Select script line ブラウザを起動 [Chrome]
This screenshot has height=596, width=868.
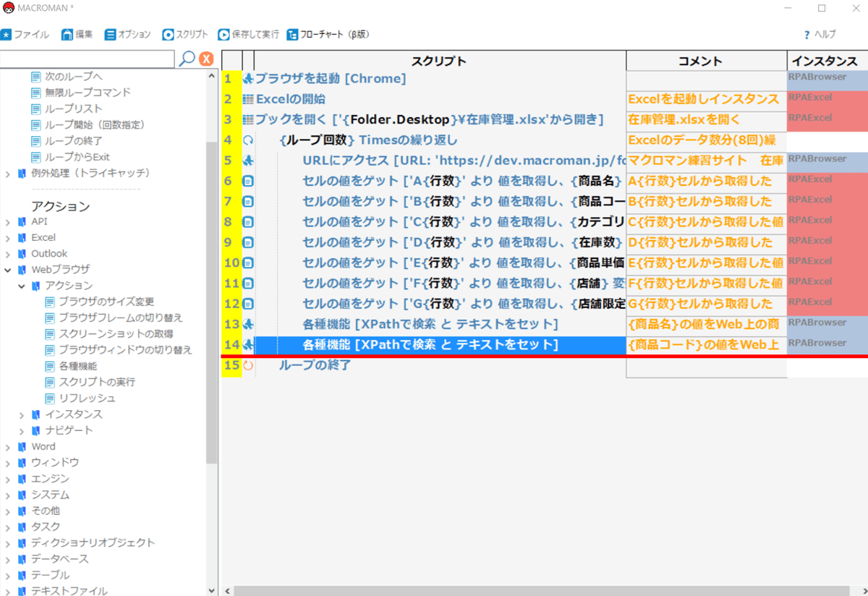(331, 78)
